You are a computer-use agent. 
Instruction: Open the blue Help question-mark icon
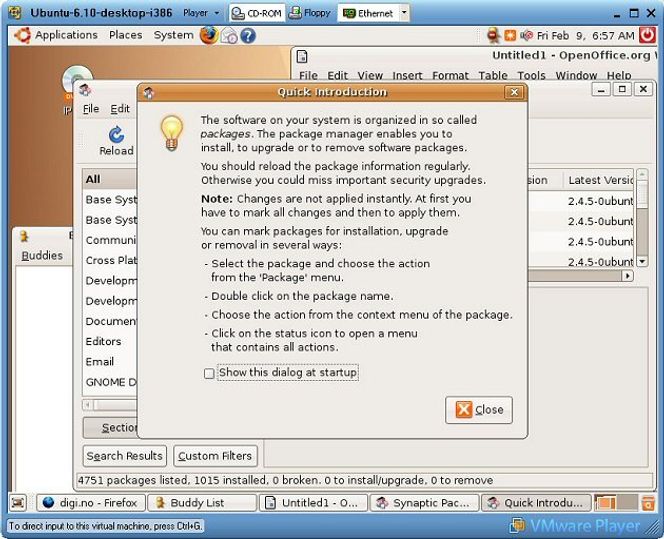click(248, 36)
